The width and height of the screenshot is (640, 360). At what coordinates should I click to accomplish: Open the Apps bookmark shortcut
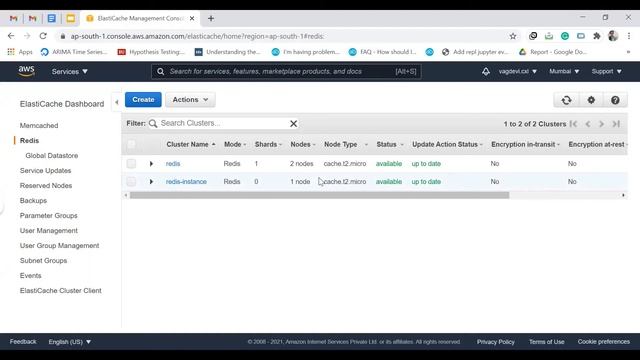[x=20, y=52]
